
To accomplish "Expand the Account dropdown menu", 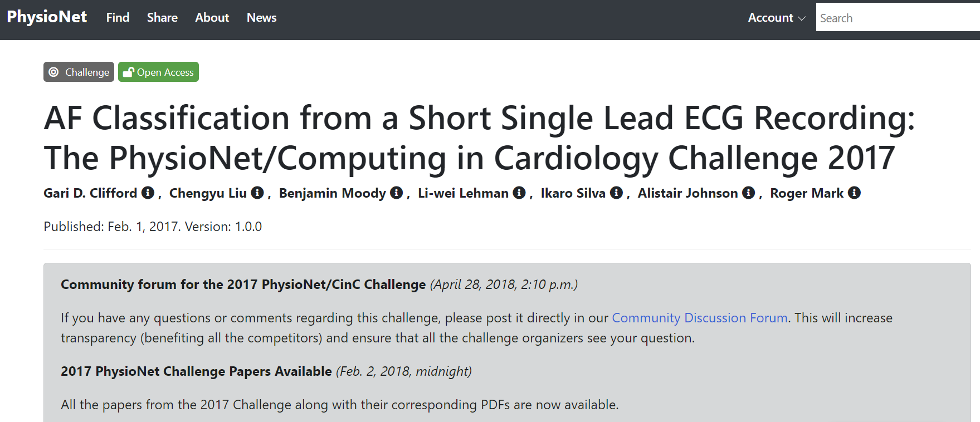I will coord(770,17).
